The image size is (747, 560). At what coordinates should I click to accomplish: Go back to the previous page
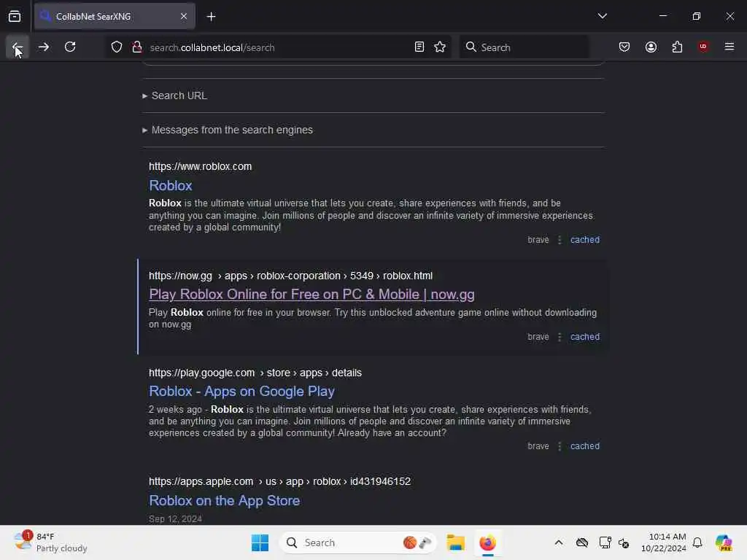(x=18, y=47)
